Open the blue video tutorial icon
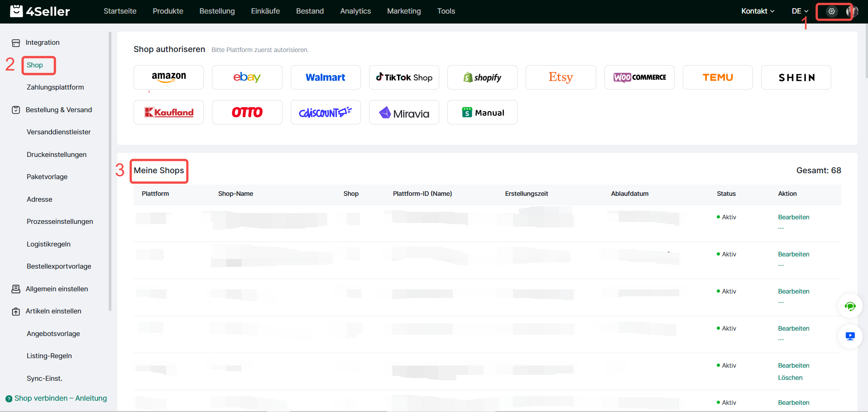The image size is (868, 412). point(850,336)
